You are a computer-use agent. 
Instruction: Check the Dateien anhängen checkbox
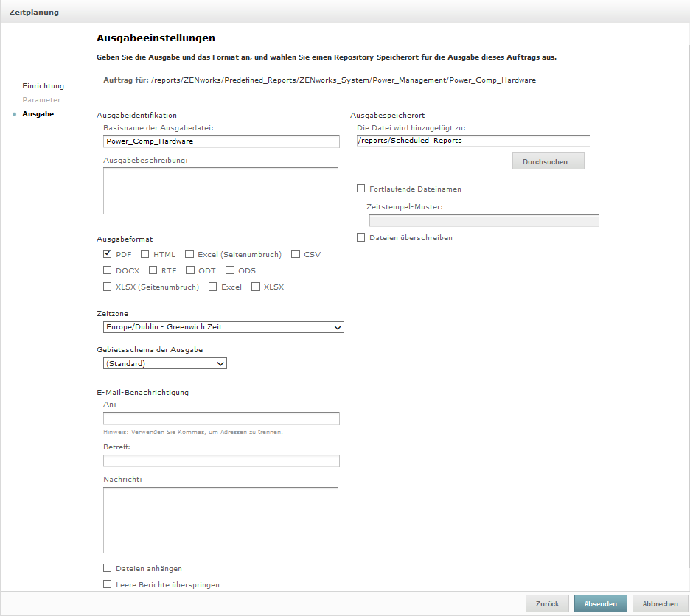click(x=108, y=568)
